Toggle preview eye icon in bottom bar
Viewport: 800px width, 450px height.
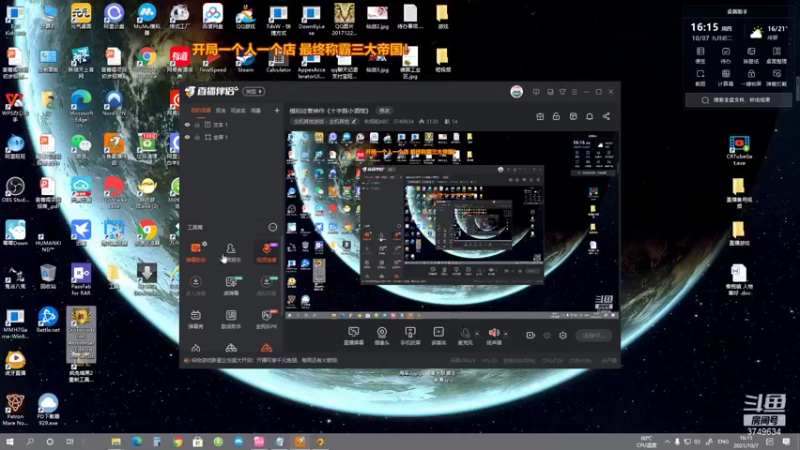(547, 335)
